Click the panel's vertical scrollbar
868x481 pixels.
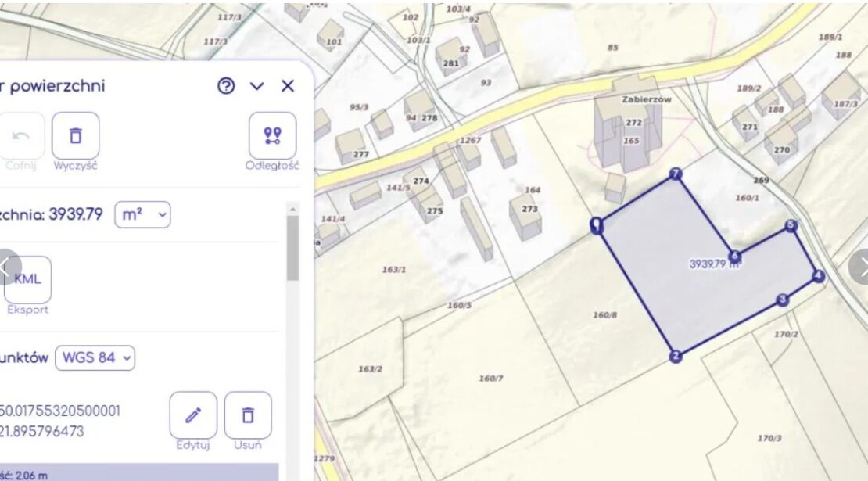292,249
